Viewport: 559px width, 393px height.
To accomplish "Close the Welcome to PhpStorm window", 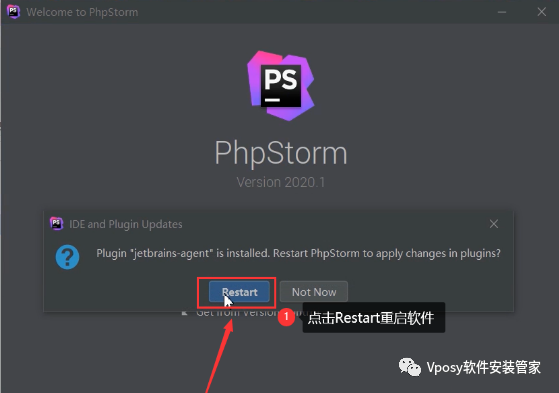I will click(x=542, y=12).
